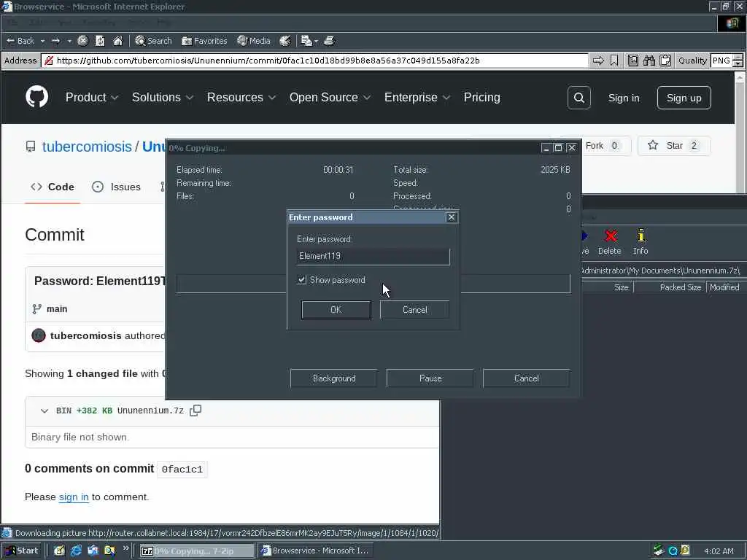Star the repository
The height and width of the screenshot is (560, 747).
click(673, 146)
